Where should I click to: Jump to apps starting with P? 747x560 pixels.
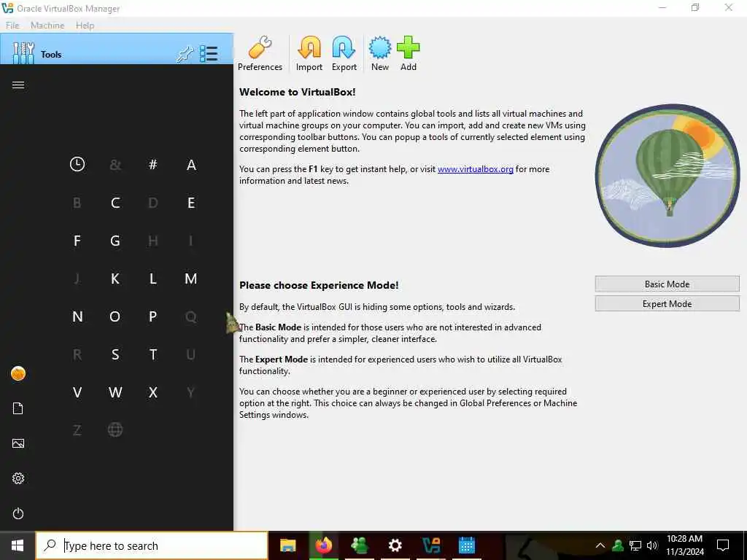click(x=153, y=316)
